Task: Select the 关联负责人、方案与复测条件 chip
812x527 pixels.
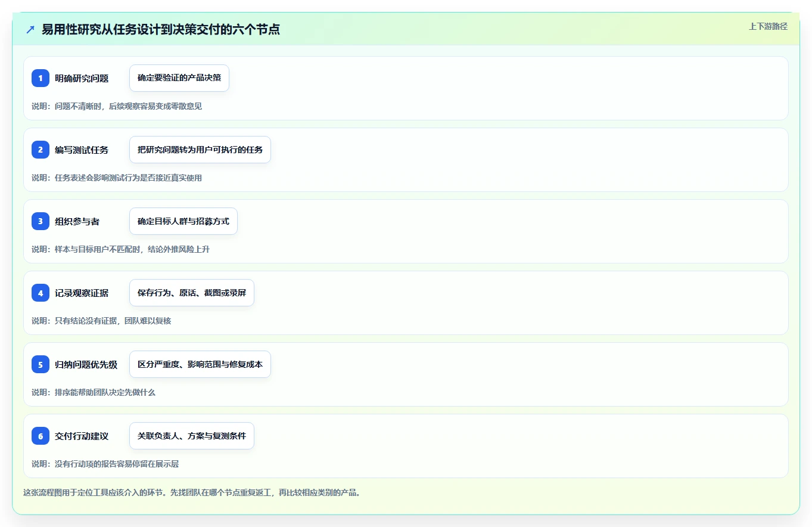Action: click(x=192, y=436)
